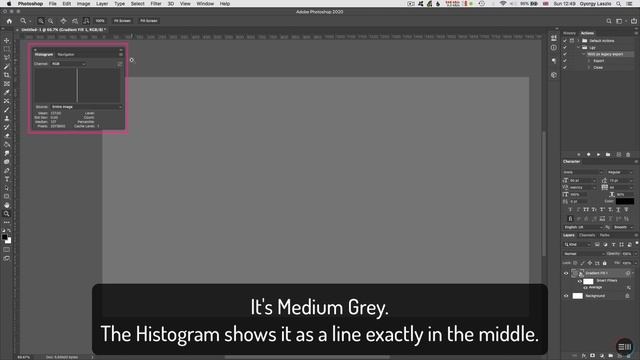
Task: Choose Zoom In mode in options bar
Action: tap(41, 21)
